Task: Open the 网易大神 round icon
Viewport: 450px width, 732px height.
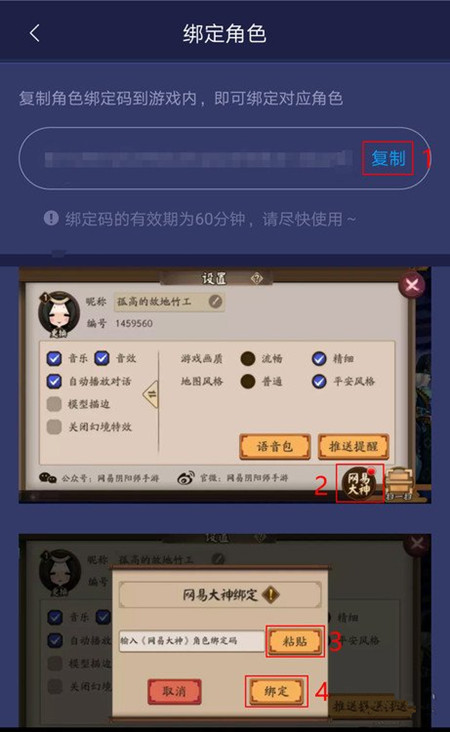Action: coord(359,484)
